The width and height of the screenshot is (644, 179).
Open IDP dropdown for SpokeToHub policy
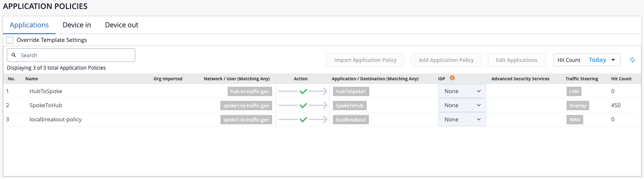pos(462,106)
